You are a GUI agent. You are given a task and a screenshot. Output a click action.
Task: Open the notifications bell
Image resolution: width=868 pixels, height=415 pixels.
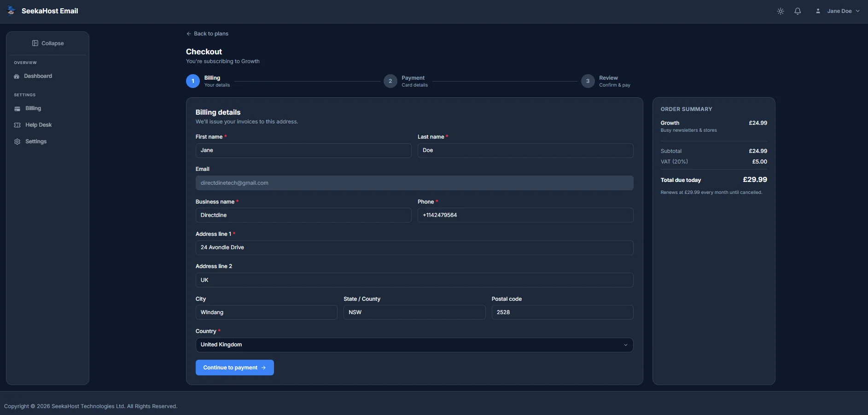point(798,11)
